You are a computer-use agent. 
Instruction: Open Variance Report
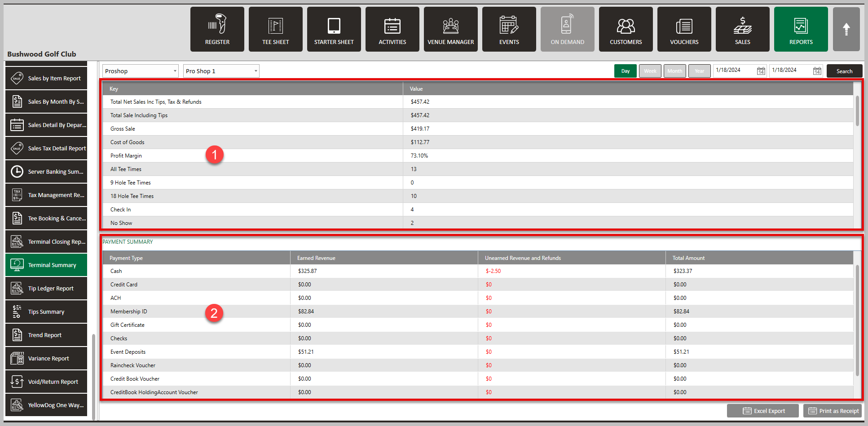(x=46, y=358)
